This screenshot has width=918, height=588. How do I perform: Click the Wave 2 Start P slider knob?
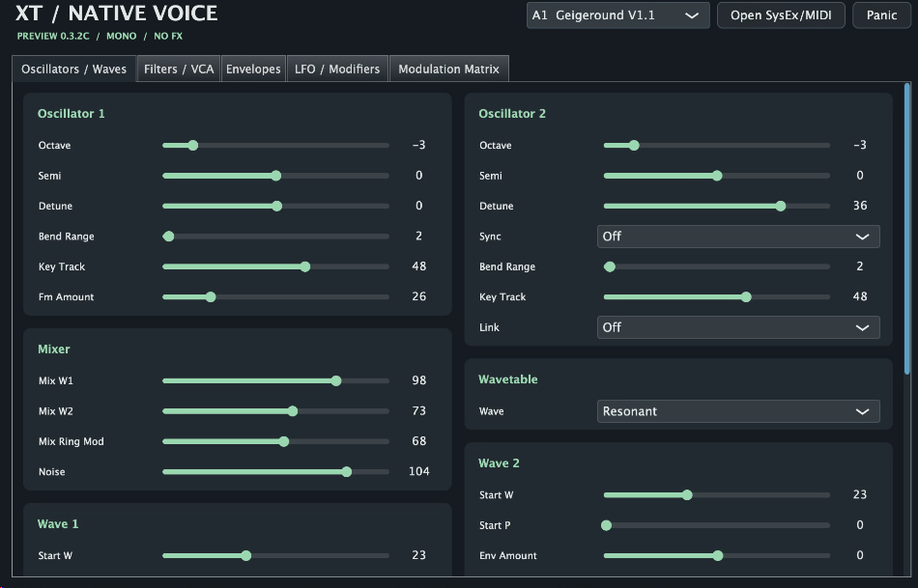[x=607, y=525]
